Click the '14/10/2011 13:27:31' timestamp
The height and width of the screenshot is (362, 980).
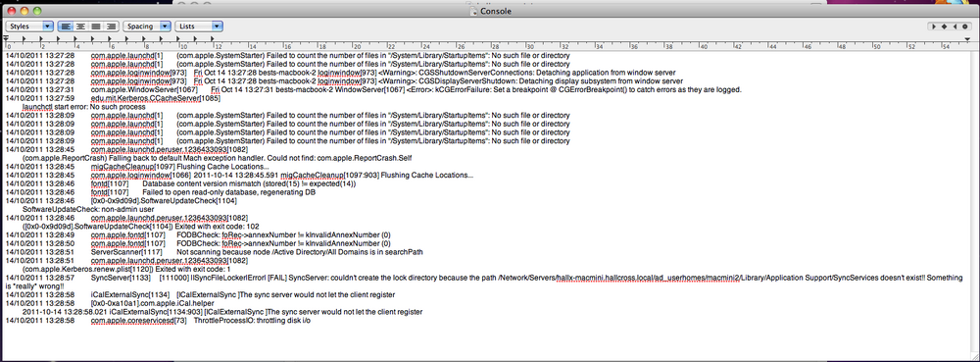pyautogui.click(x=40, y=89)
